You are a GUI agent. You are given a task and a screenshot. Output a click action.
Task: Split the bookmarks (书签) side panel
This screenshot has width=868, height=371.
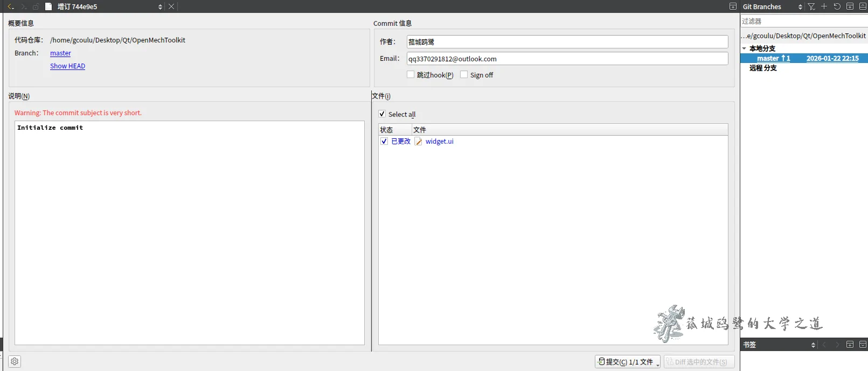click(x=850, y=345)
